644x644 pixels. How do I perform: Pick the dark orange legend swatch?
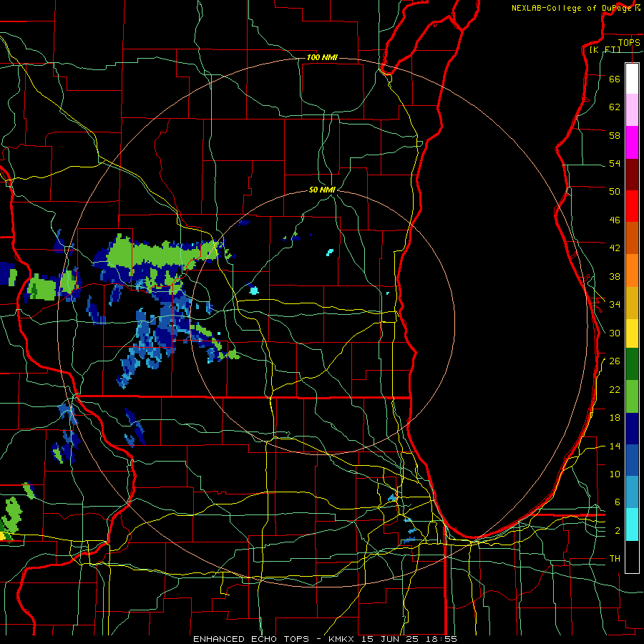[x=632, y=238]
